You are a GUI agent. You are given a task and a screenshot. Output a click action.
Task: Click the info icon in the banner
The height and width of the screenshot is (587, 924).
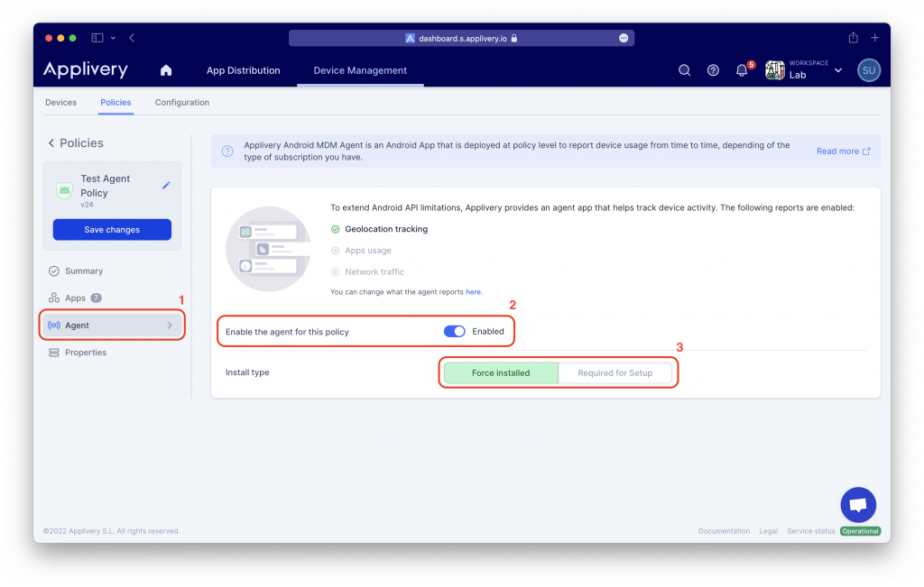(x=227, y=151)
